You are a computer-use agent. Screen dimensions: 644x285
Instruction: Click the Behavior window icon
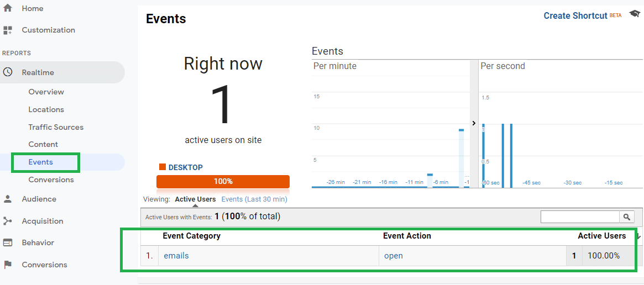pyautogui.click(x=7, y=242)
